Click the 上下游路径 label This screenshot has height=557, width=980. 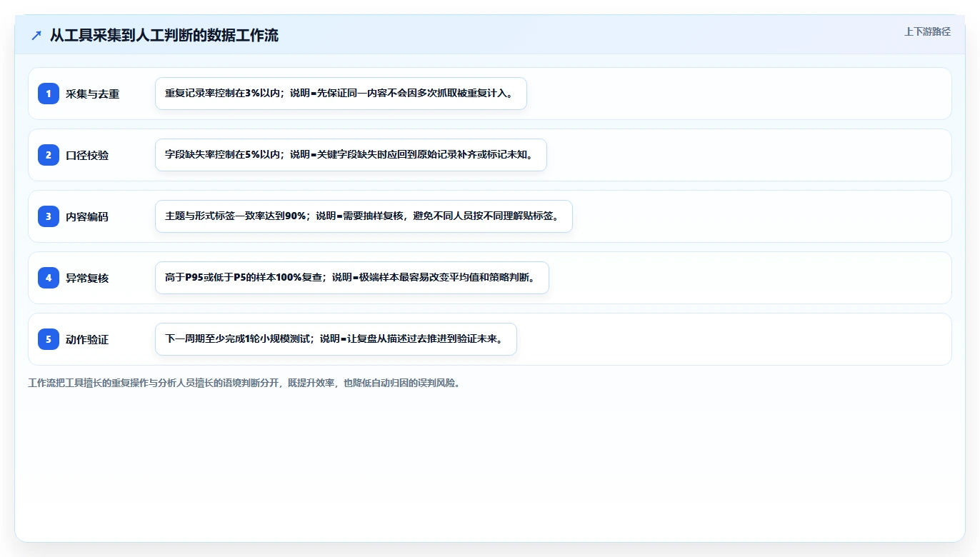927,31
